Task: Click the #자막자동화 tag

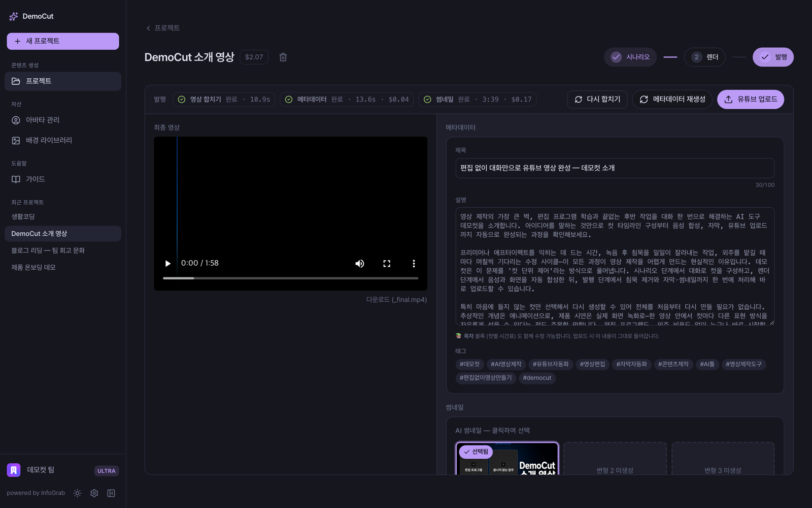Action: 631,364
